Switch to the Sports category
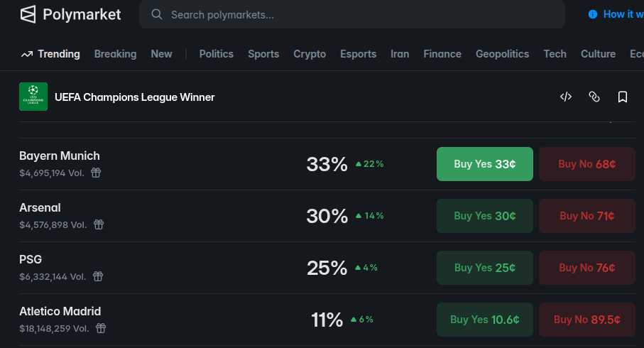The width and height of the screenshot is (644, 348). coord(263,54)
